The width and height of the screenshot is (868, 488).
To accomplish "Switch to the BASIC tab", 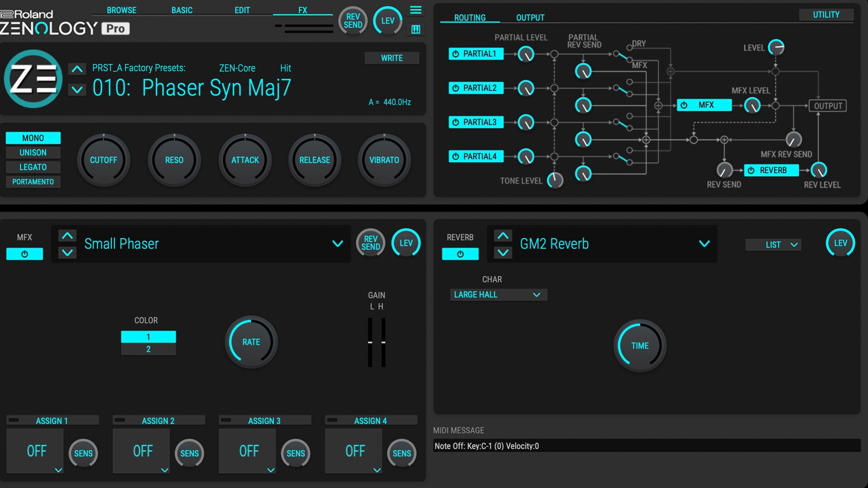I will coord(182,10).
